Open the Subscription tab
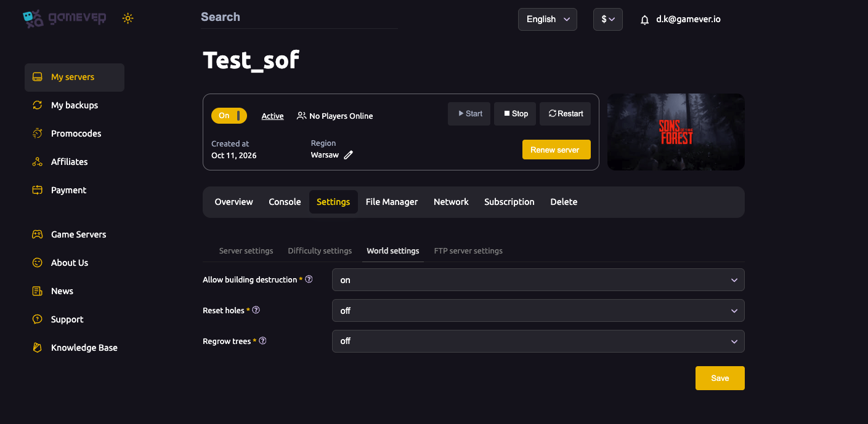Screen dimensions: 868x424 (509, 202)
